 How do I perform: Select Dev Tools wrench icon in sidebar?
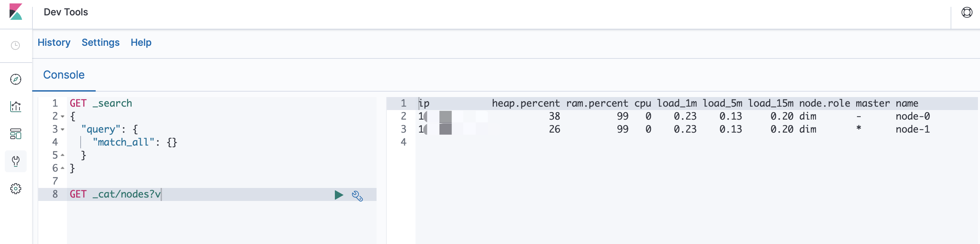click(x=16, y=161)
